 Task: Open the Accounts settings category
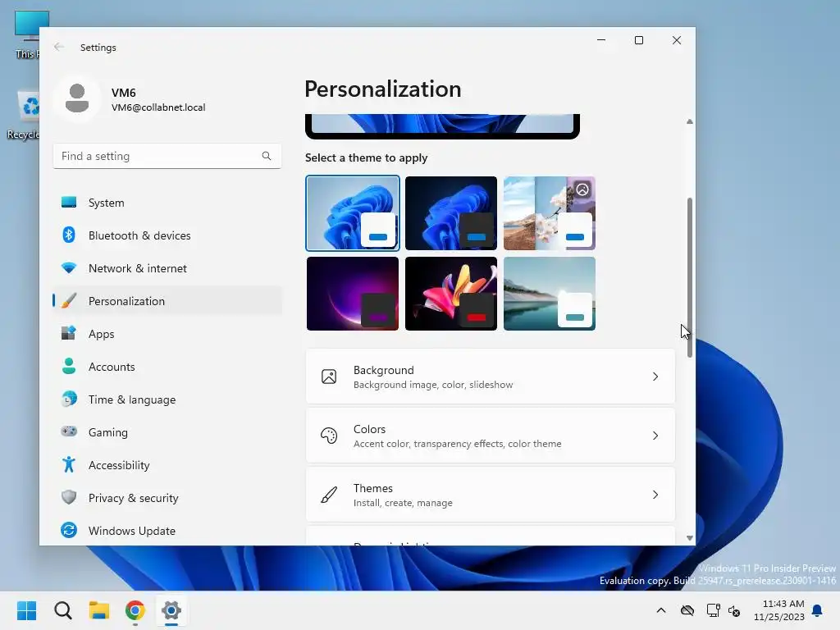(x=167, y=367)
